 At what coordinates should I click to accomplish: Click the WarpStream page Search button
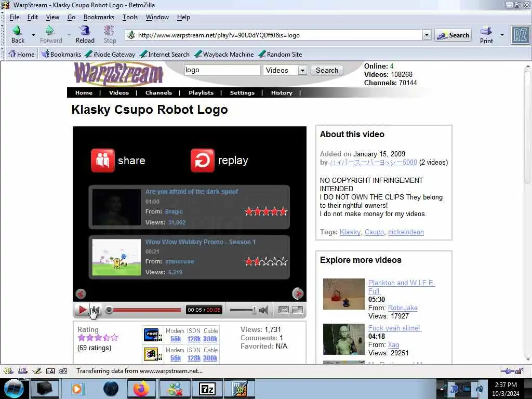pyautogui.click(x=327, y=70)
